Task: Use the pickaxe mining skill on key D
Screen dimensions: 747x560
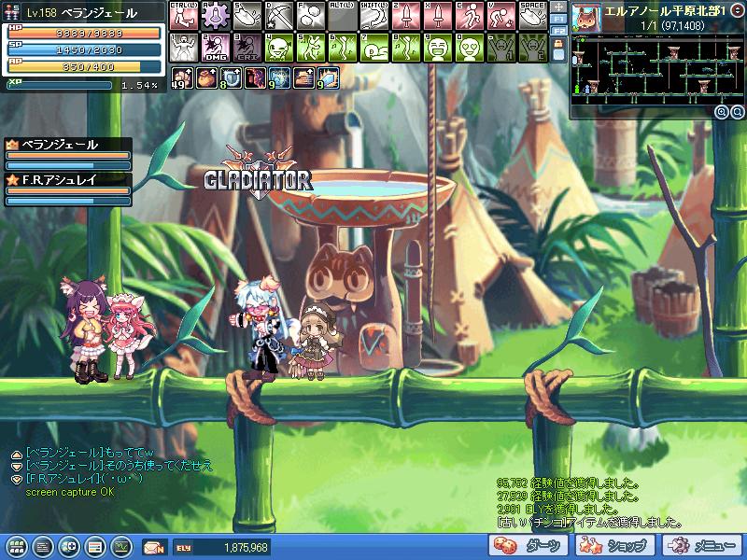Action: [x=279, y=15]
